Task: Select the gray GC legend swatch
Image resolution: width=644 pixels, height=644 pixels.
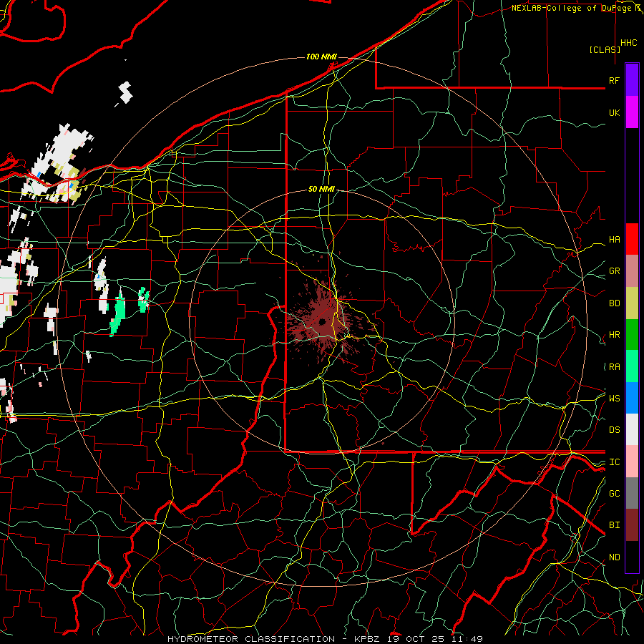Action: tap(632, 493)
